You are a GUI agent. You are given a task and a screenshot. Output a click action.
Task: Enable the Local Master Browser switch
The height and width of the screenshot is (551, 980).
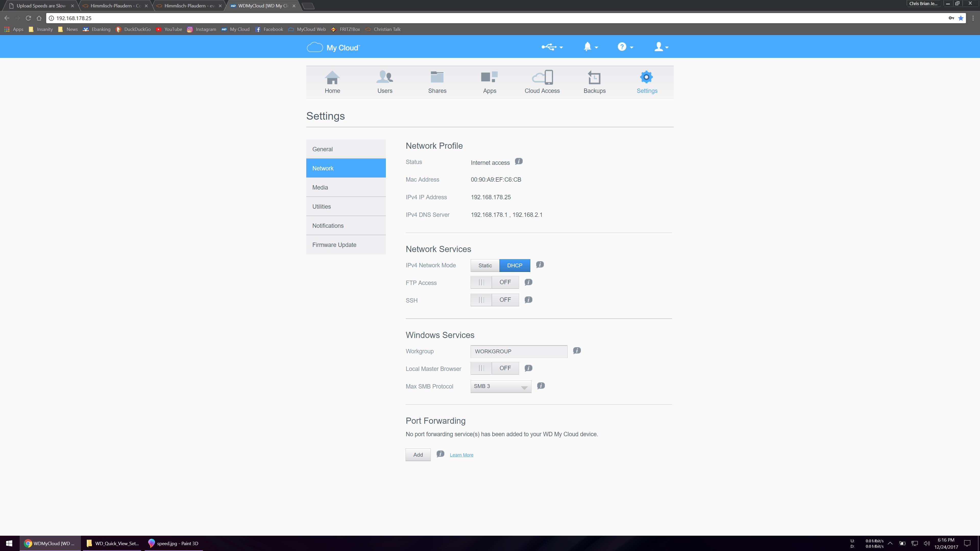[494, 368]
